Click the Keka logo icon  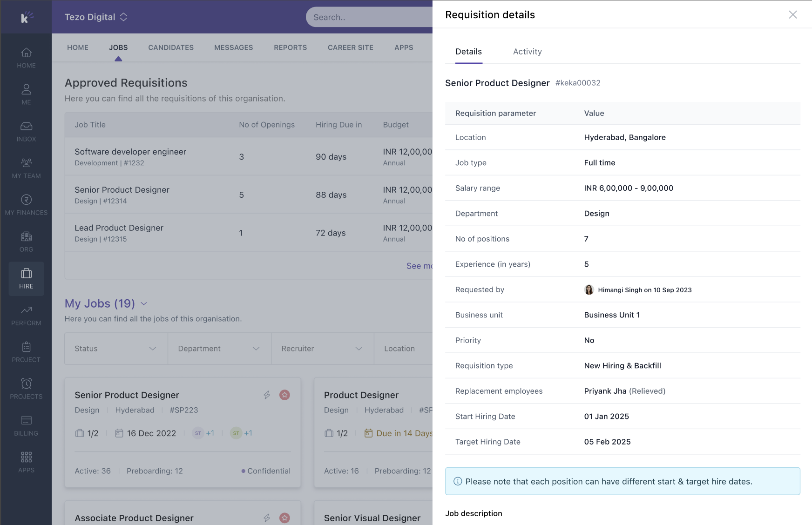coord(26,17)
